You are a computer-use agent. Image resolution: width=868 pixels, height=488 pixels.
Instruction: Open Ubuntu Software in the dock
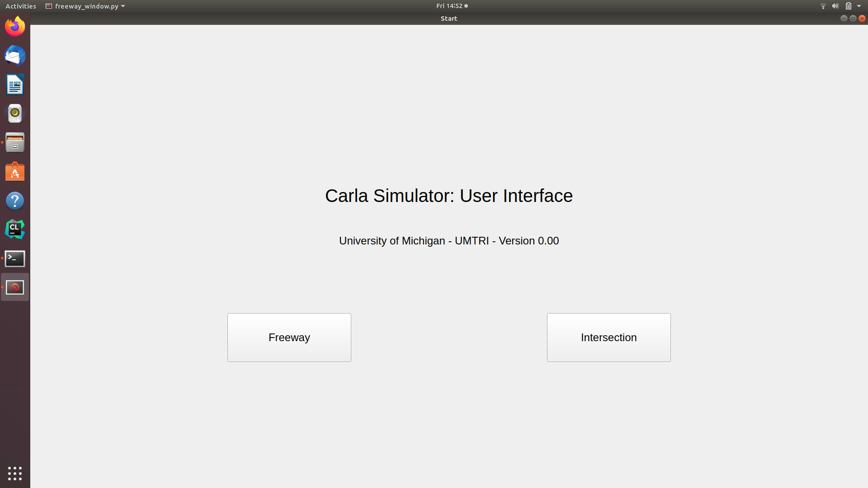point(15,172)
